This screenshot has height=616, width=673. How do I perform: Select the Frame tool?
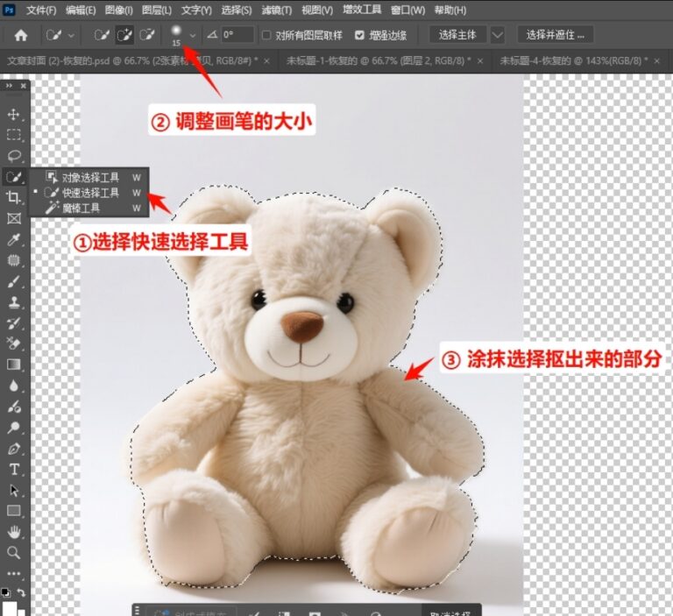point(14,218)
